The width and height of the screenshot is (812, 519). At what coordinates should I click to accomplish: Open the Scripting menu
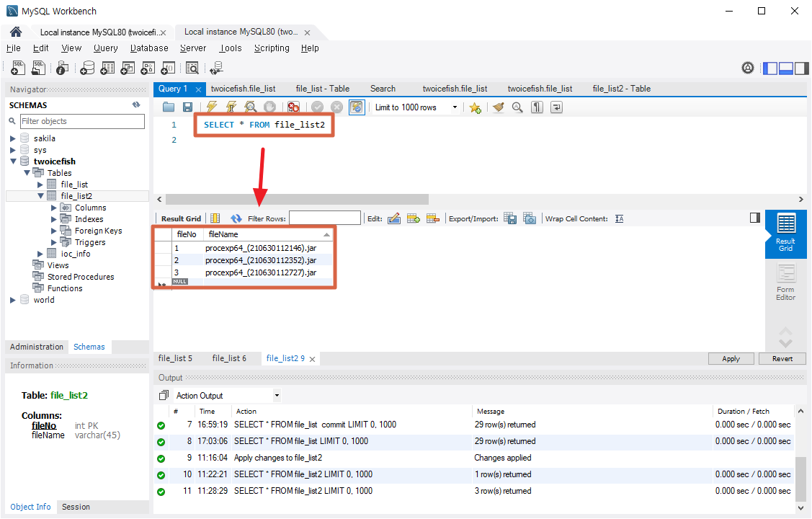pyautogui.click(x=272, y=48)
